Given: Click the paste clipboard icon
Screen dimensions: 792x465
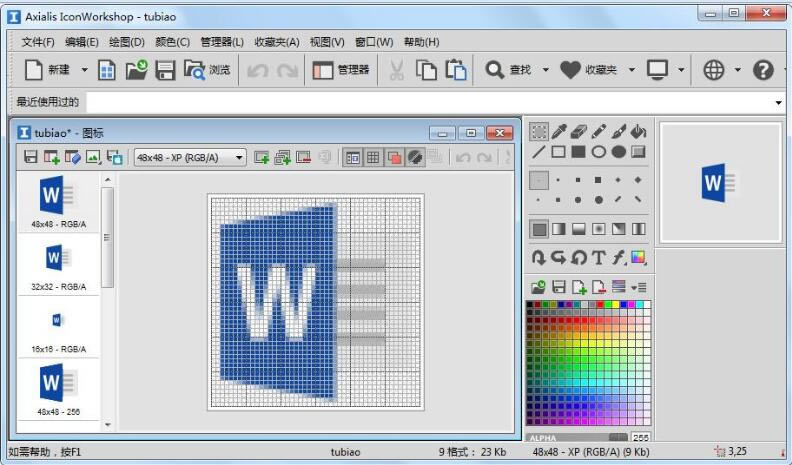Looking at the screenshot, I should pos(456,70).
